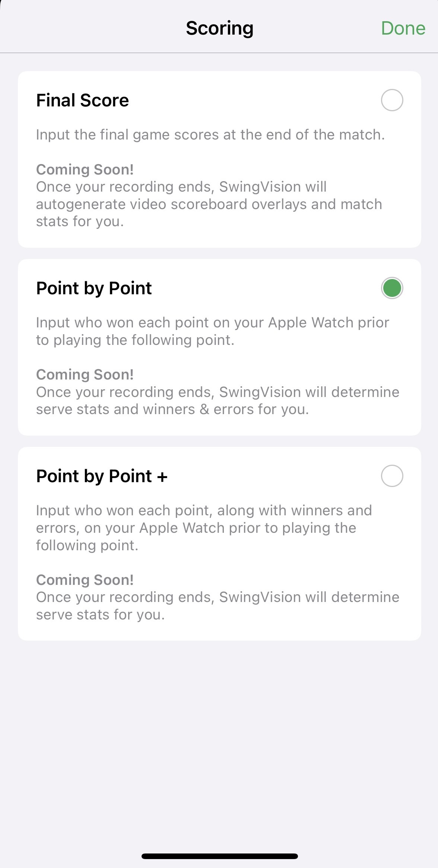This screenshot has width=438, height=868.
Task: Click the selected green Point by Point radio
Action: (x=392, y=288)
